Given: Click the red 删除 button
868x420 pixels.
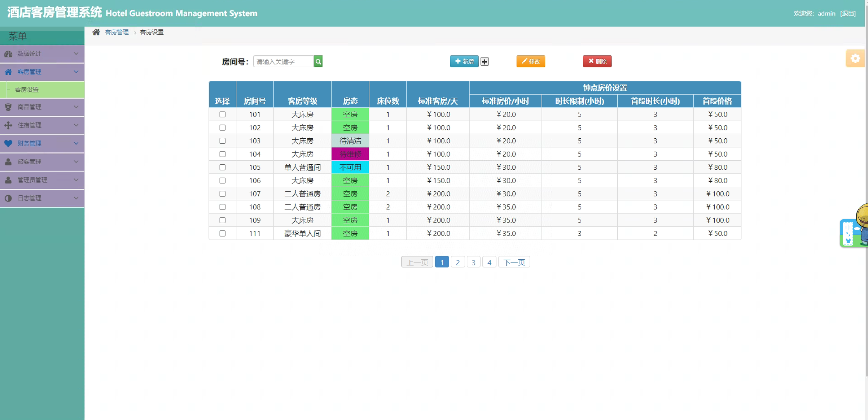Looking at the screenshot, I should pyautogui.click(x=597, y=61).
